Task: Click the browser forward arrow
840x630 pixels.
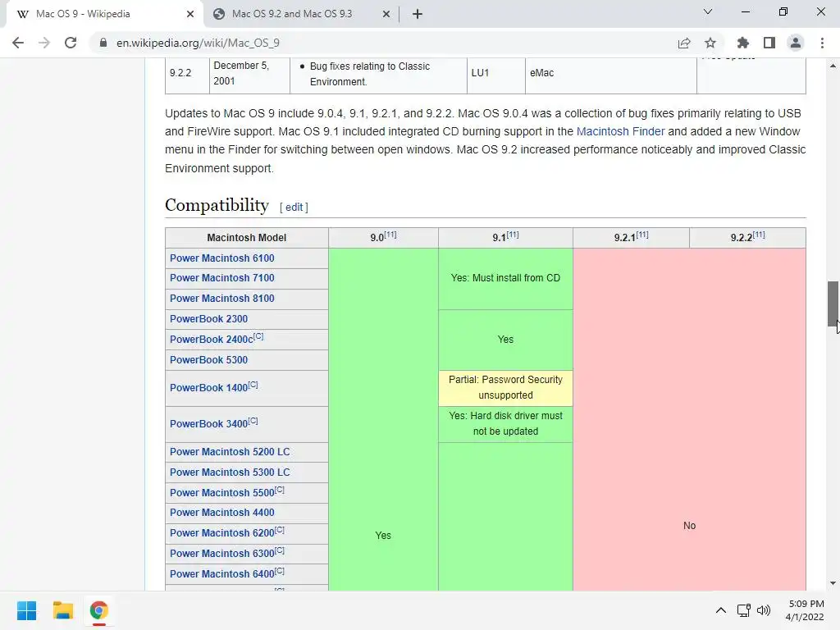Action: coord(44,43)
